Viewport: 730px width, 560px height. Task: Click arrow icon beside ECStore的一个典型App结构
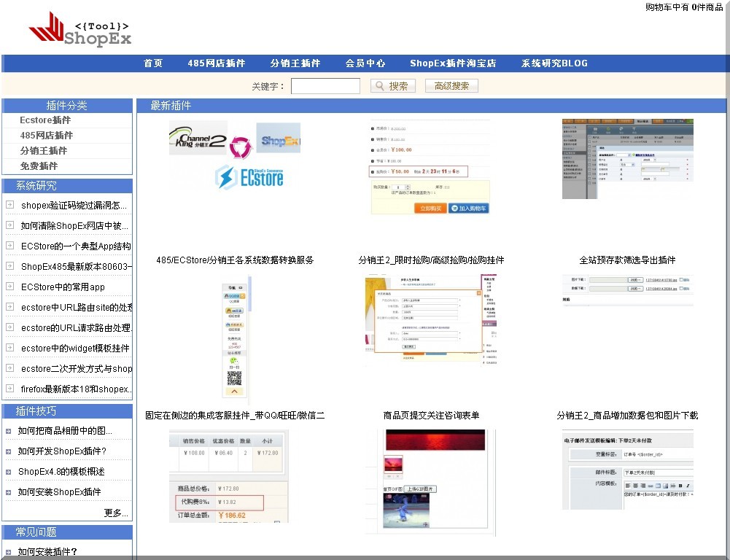(x=9, y=245)
